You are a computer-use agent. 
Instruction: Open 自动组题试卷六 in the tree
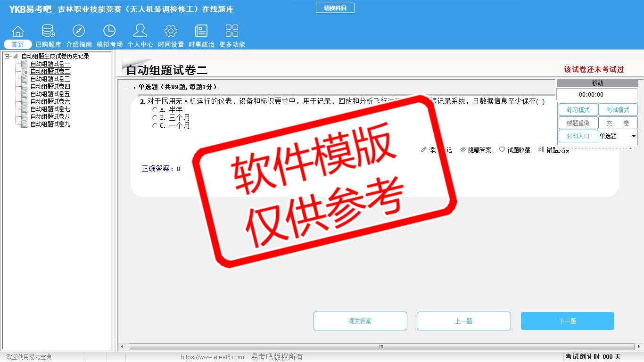coord(50,101)
